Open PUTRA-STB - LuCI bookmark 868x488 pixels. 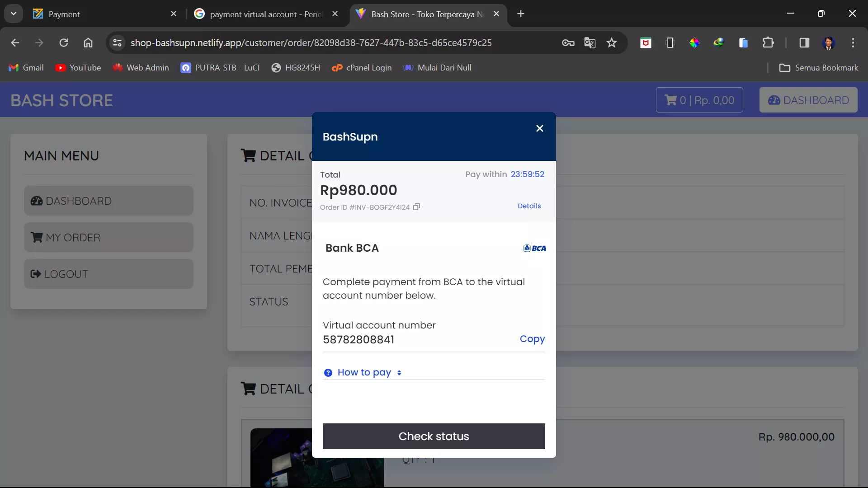coord(220,68)
